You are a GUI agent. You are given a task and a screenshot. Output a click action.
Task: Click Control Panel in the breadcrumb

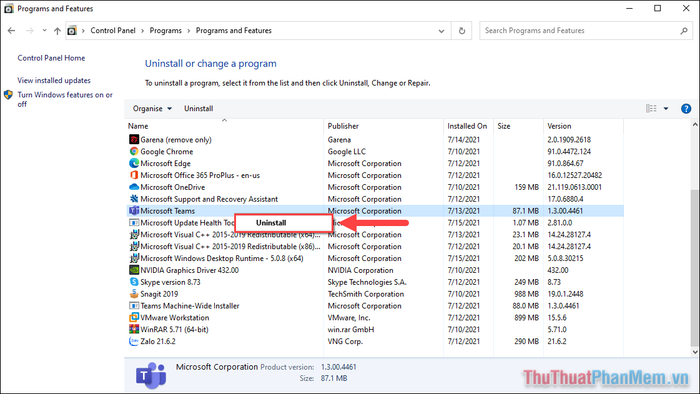point(112,31)
